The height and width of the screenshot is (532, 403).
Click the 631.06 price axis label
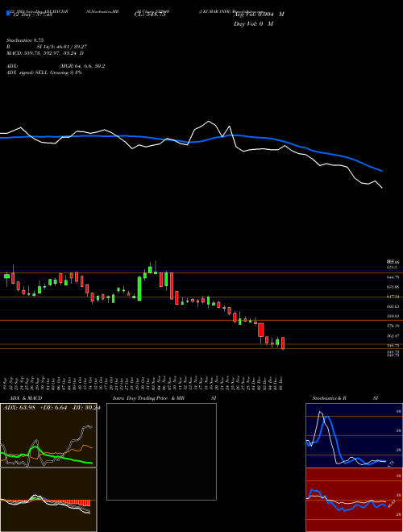(x=393, y=287)
